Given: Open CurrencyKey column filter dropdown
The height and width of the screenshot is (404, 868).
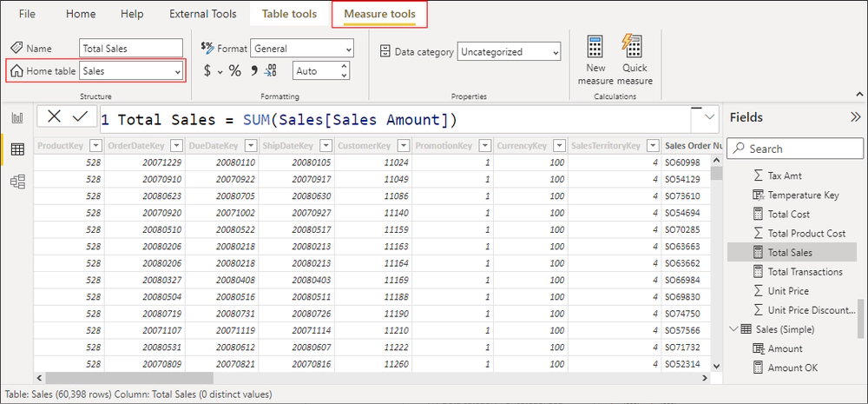Looking at the screenshot, I should pyautogui.click(x=558, y=146).
